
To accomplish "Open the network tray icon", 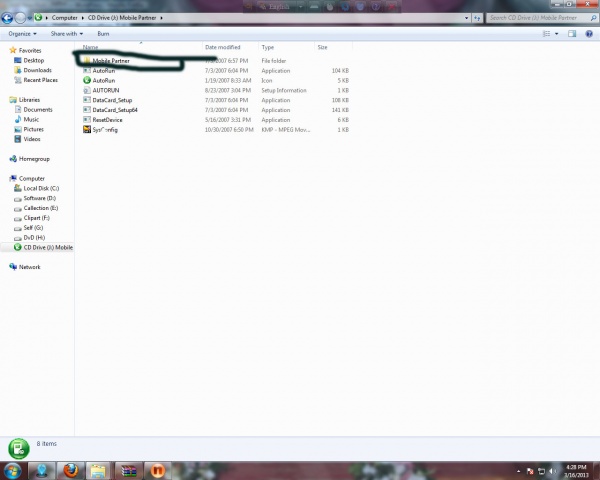I will [x=541, y=472].
